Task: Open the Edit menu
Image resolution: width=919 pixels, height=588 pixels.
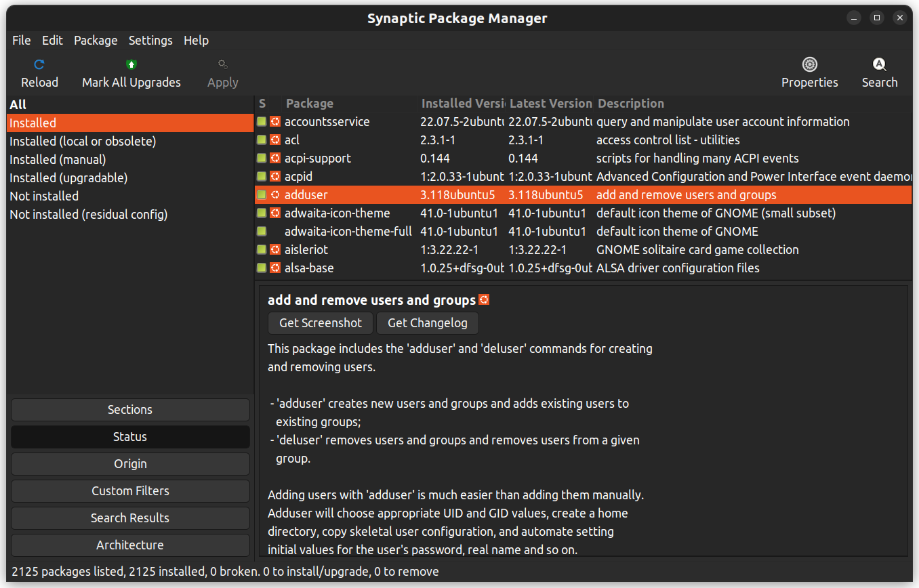Action: pyautogui.click(x=52, y=41)
